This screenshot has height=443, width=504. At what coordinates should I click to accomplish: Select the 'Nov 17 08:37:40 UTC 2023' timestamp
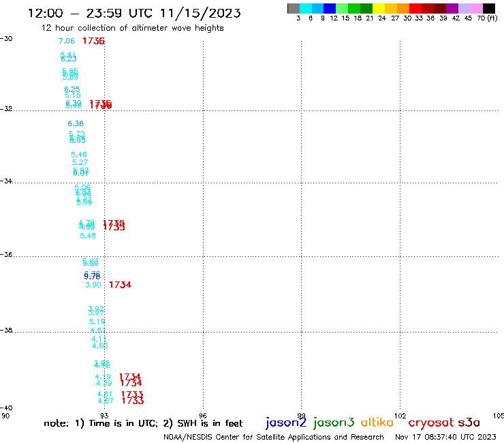[445, 437]
